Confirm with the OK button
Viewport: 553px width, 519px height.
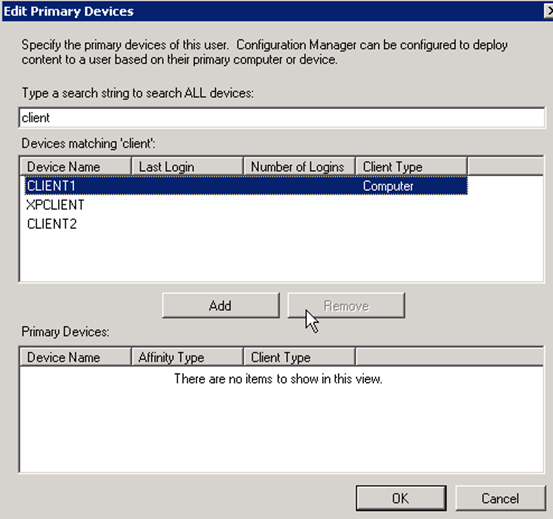point(401,498)
